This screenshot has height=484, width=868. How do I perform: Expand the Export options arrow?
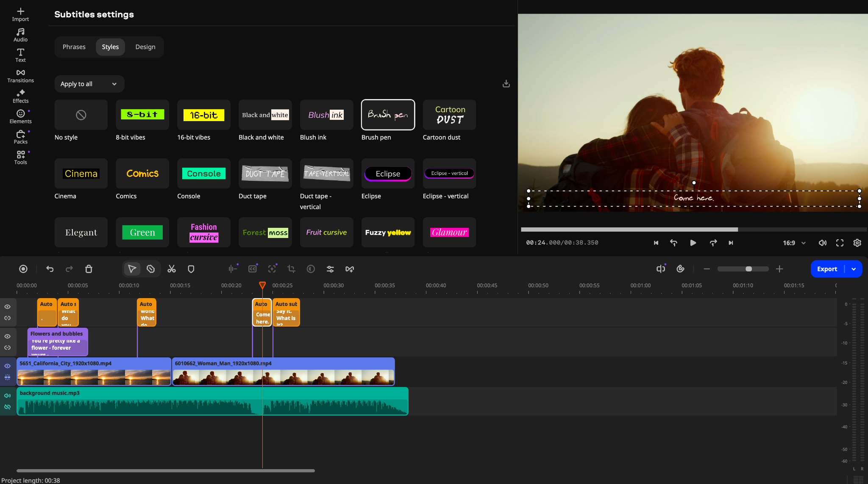coord(854,269)
